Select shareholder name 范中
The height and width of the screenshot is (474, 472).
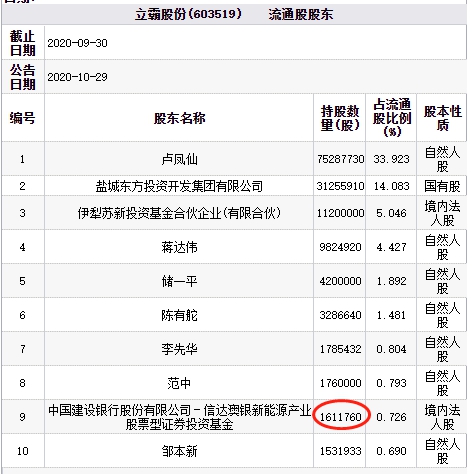tap(179, 383)
